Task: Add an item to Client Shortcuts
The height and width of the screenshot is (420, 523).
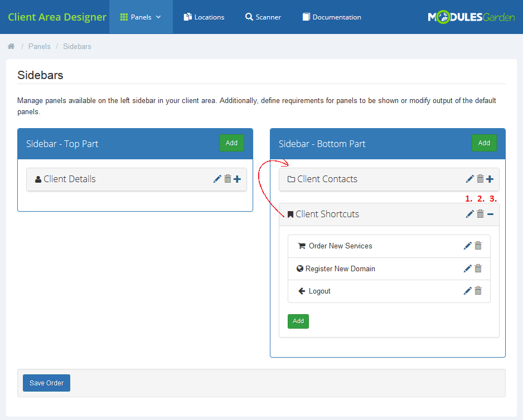Action: tap(298, 321)
